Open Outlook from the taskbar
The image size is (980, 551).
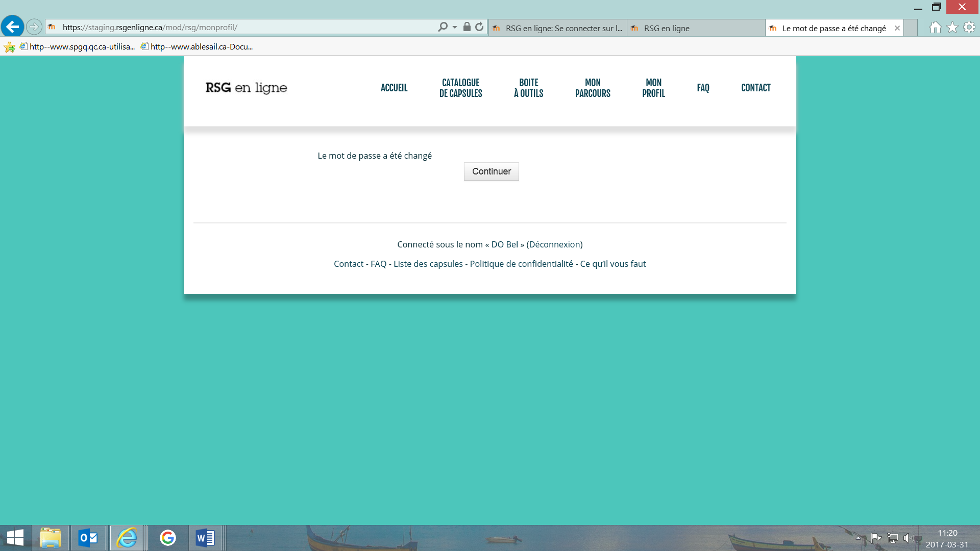(x=88, y=538)
